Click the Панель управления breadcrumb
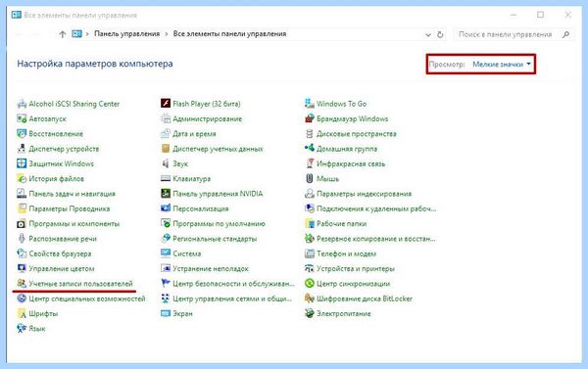Viewport: 588px width, 369px height. (126, 33)
